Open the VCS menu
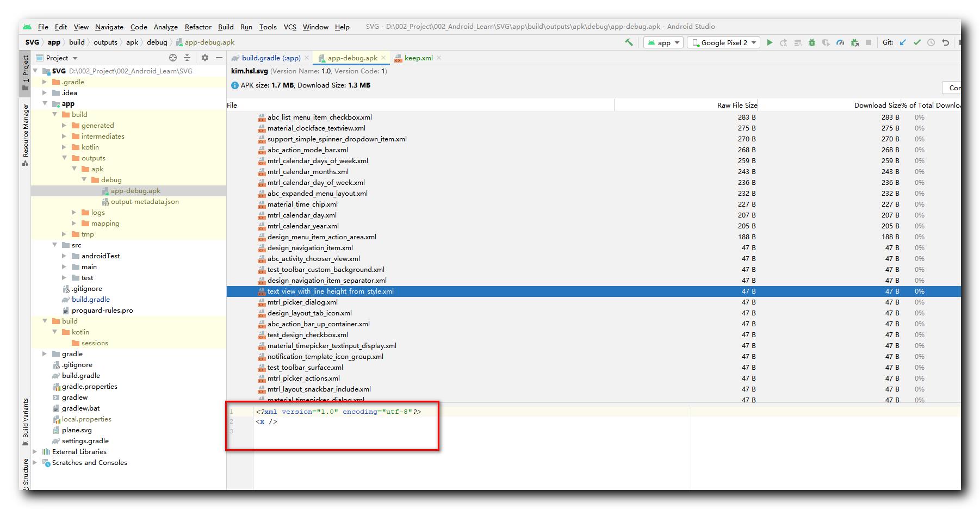This screenshot has height=509, width=980. 290,27
